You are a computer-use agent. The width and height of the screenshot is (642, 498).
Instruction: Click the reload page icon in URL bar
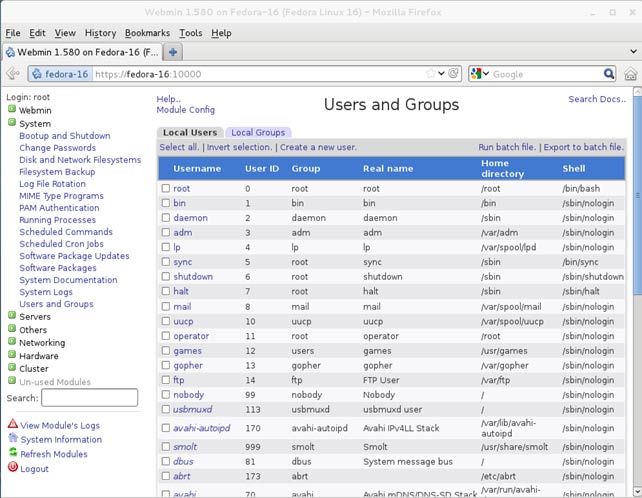click(453, 73)
